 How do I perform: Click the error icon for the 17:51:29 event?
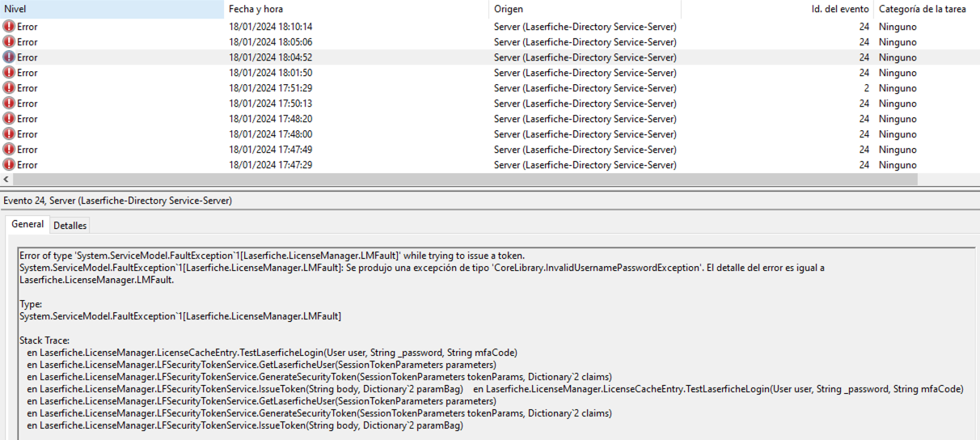[9, 88]
